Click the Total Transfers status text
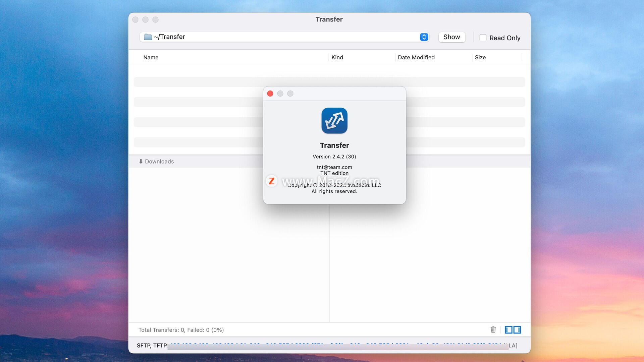The width and height of the screenshot is (644, 362). [181, 330]
